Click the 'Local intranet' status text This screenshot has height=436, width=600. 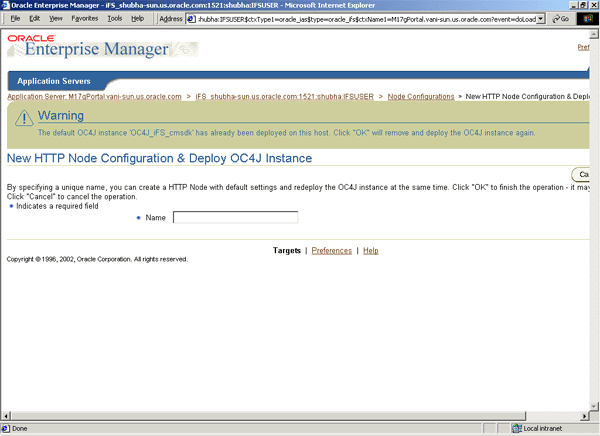coord(543,428)
